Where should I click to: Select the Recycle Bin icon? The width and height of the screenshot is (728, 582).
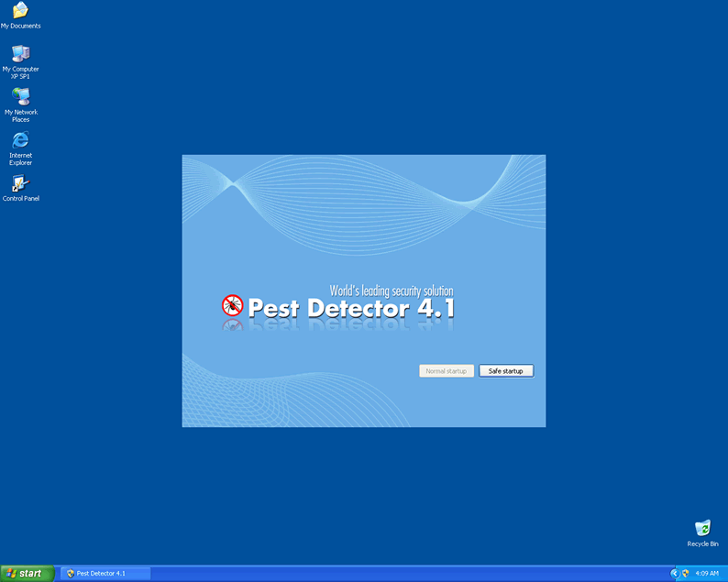[702, 528]
